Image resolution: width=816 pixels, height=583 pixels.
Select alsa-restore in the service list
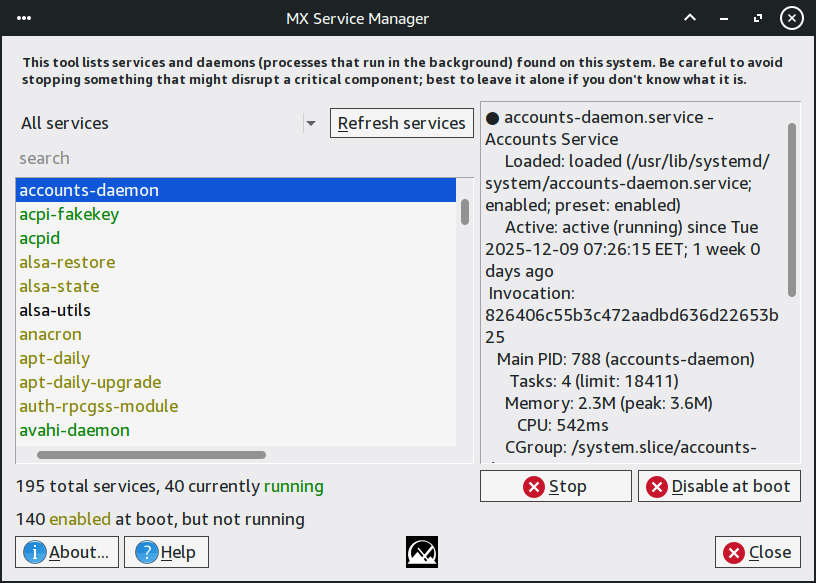[67, 262]
